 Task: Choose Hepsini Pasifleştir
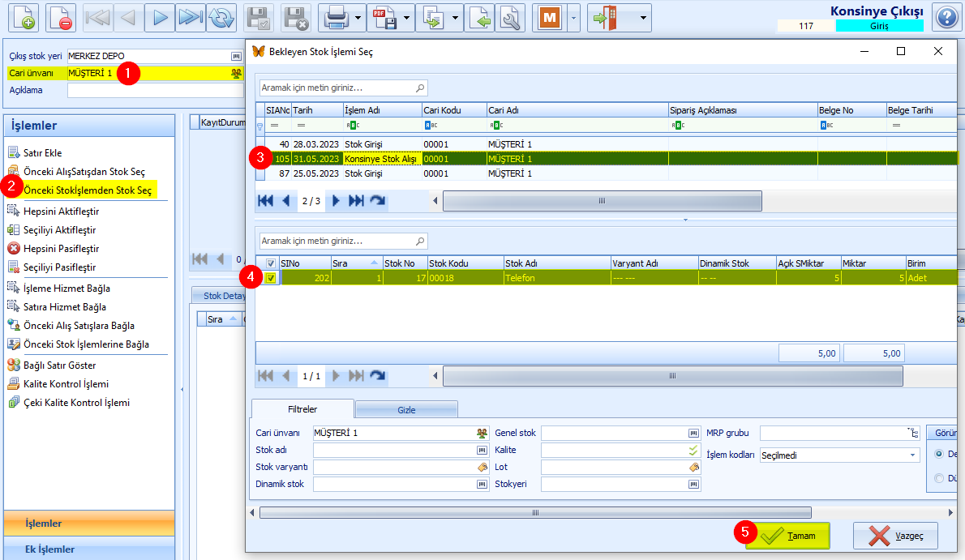tap(61, 249)
